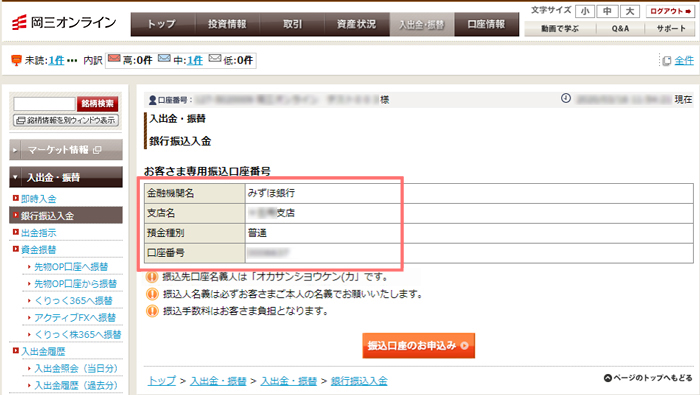Click the みずほ銀行 cell

pyautogui.click(x=469, y=193)
